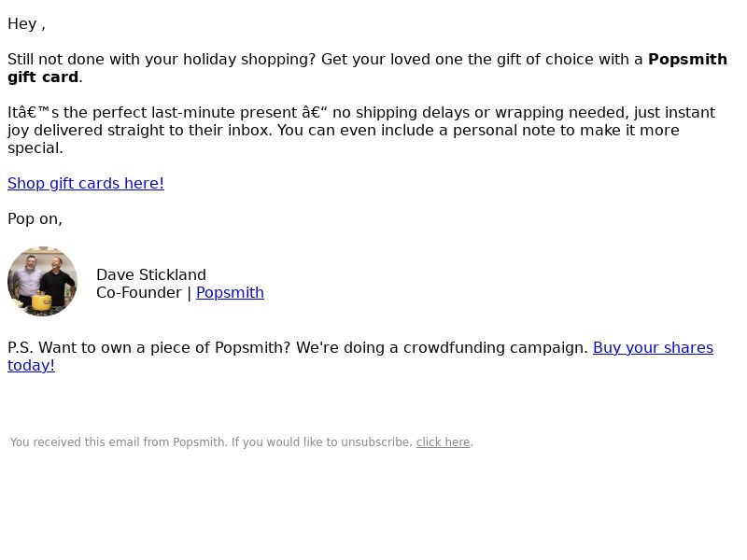Click the man in the light shirt
This screenshot has width=747, height=560.
click(x=28, y=280)
